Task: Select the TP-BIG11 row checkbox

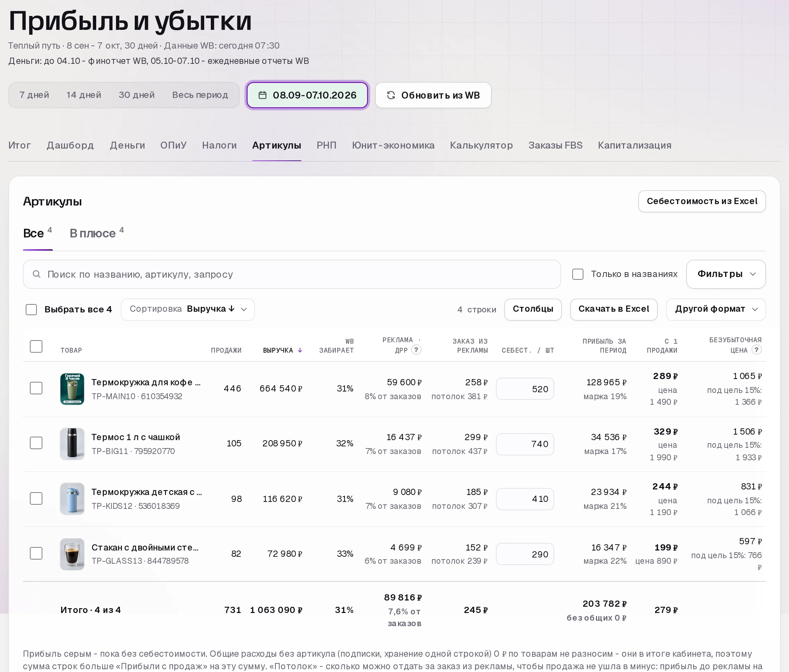Action: [36, 443]
